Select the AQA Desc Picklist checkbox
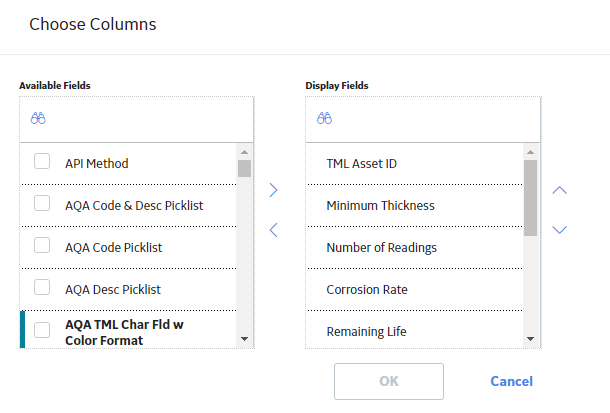 pyautogui.click(x=42, y=287)
